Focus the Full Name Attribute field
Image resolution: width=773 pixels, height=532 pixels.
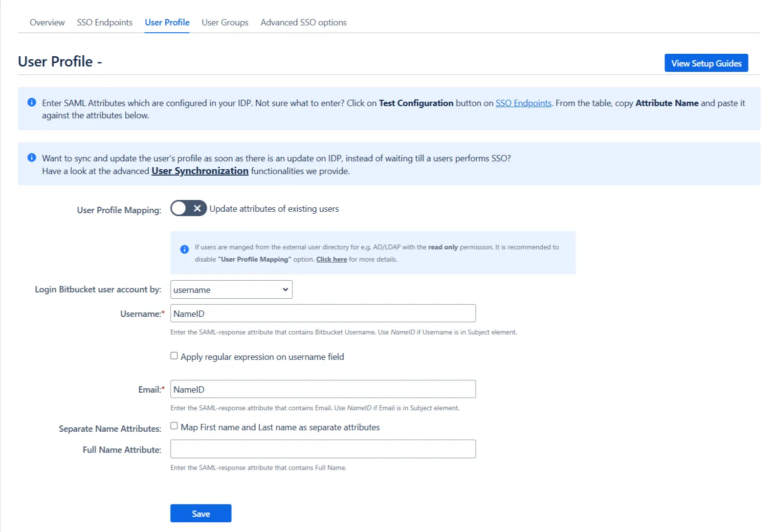pos(323,449)
